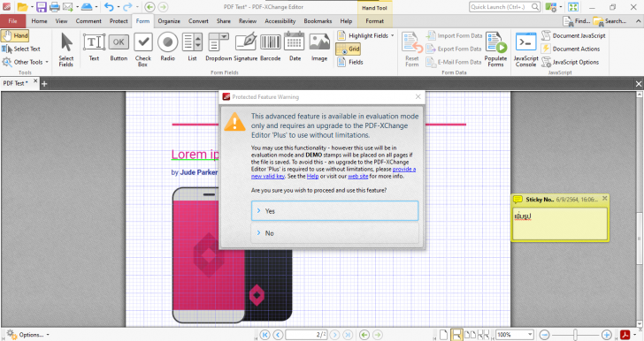Click Import Form Data
644x341 pixels.
[454, 35]
